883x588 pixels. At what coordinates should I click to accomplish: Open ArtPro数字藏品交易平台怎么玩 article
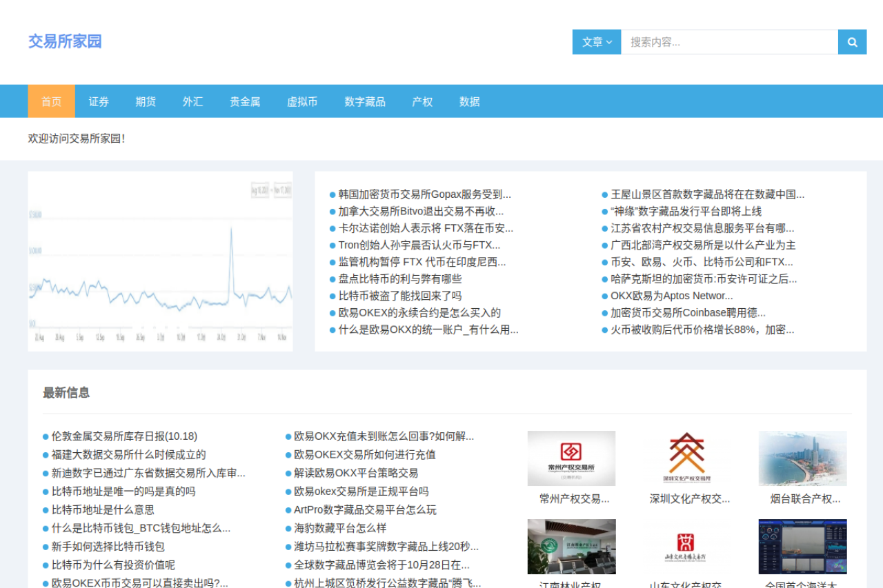click(x=365, y=509)
